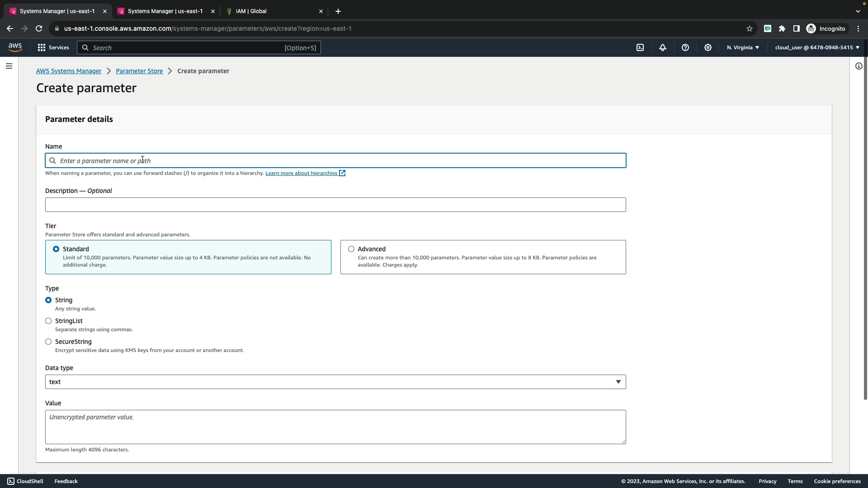Open the notifications bell icon
The image size is (868, 488).
pos(663,47)
